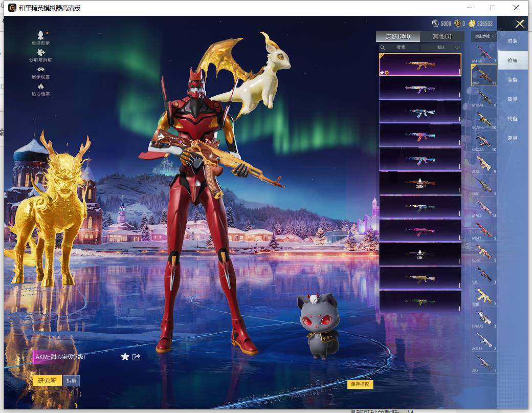Select the M16A4 weapon icon
The width and height of the screenshot is (532, 413).
[484, 97]
